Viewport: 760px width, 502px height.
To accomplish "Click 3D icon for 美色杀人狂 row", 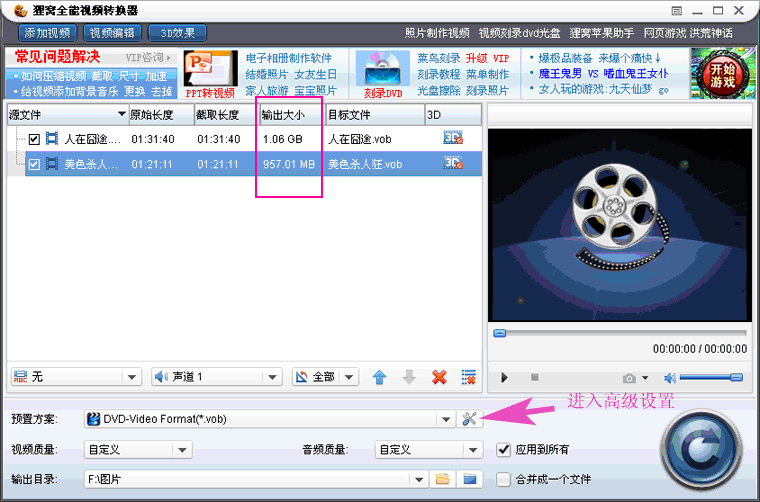I will pyautogui.click(x=453, y=163).
